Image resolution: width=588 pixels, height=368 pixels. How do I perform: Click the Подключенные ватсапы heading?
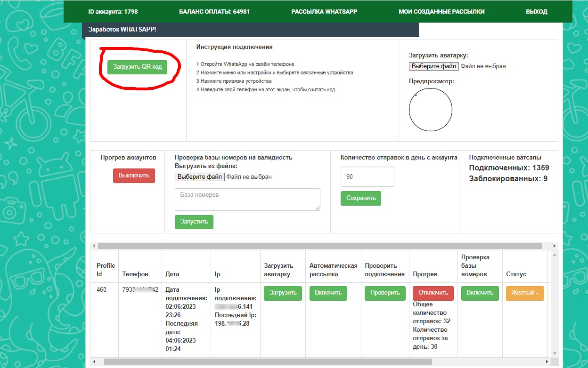(x=506, y=157)
